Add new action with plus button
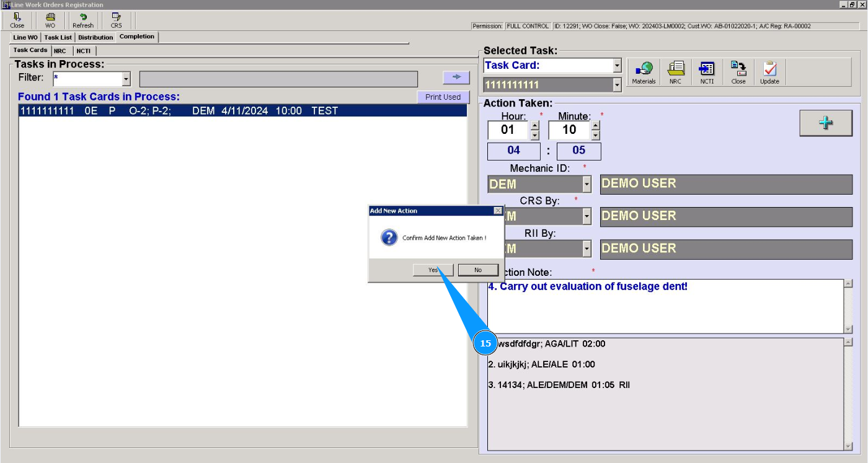868x463 pixels. 826,123
